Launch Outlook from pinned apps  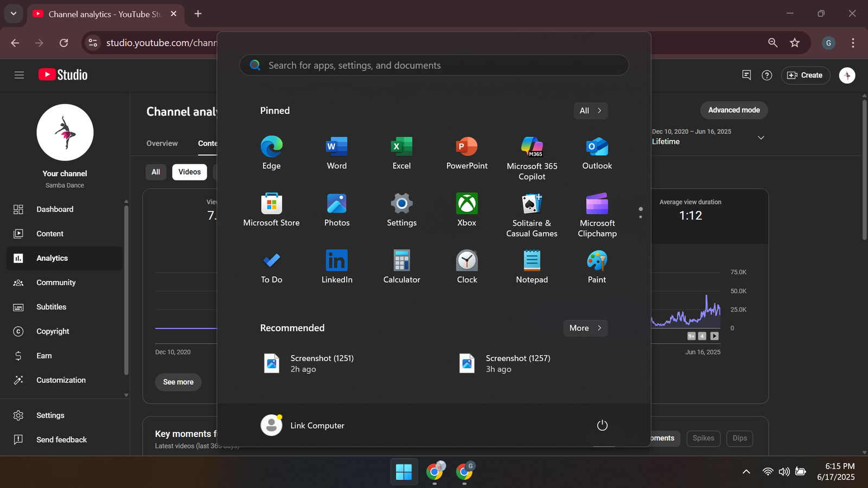coord(597,153)
